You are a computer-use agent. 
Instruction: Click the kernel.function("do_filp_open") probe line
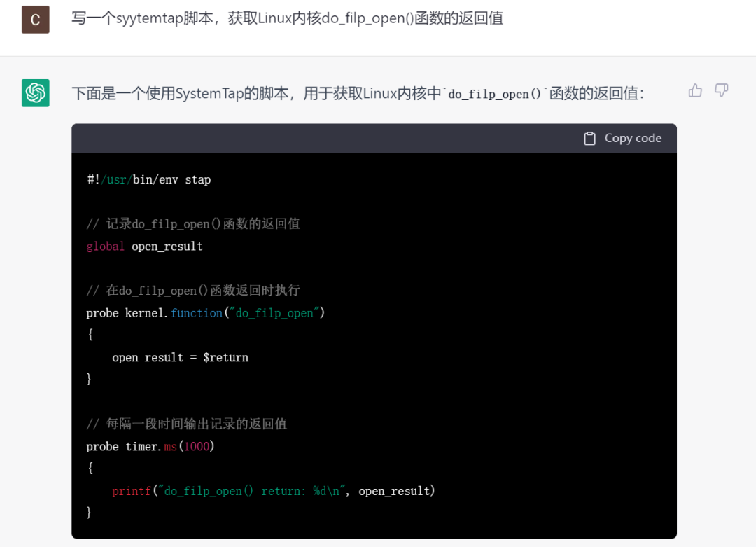tap(204, 313)
